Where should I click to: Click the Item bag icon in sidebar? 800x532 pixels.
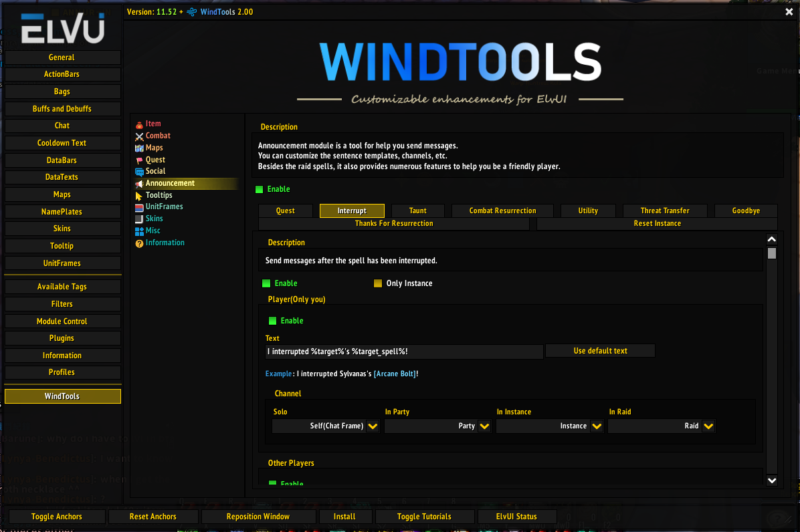[139, 124]
